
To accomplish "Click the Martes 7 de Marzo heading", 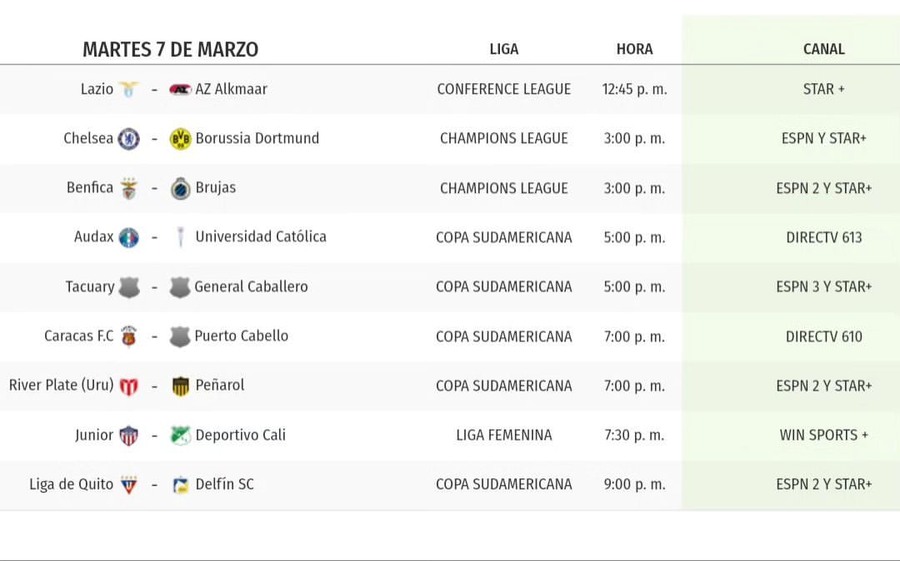I will pos(170,49).
